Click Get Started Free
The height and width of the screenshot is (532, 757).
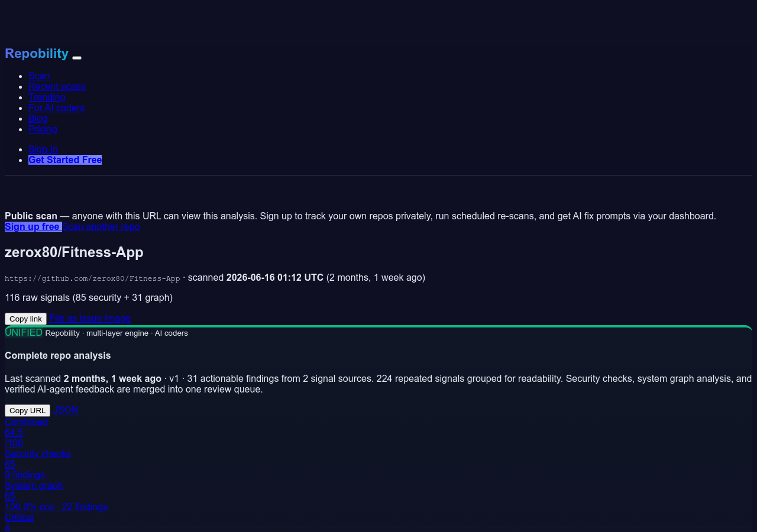click(x=65, y=160)
